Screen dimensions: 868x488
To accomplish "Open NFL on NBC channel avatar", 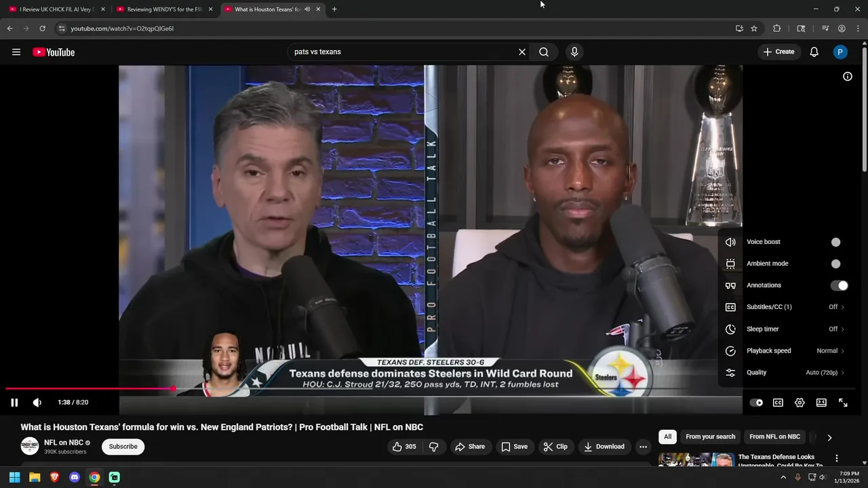I will (29, 446).
